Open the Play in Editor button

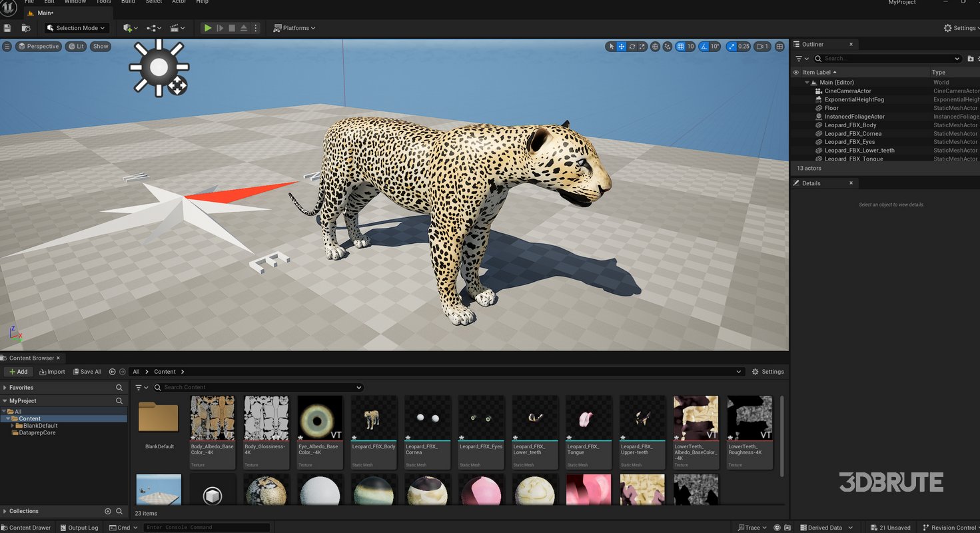click(207, 27)
